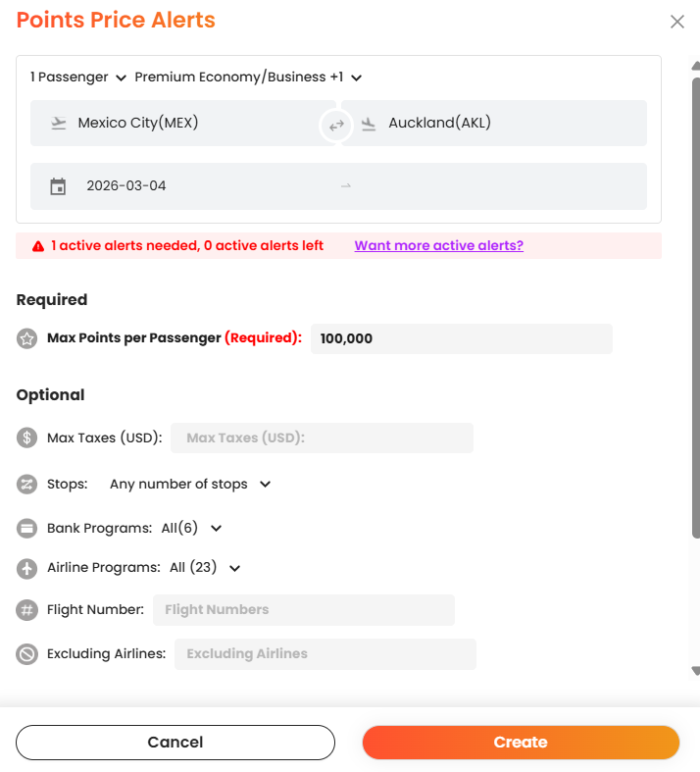Click the Create button

click(521, 742)
